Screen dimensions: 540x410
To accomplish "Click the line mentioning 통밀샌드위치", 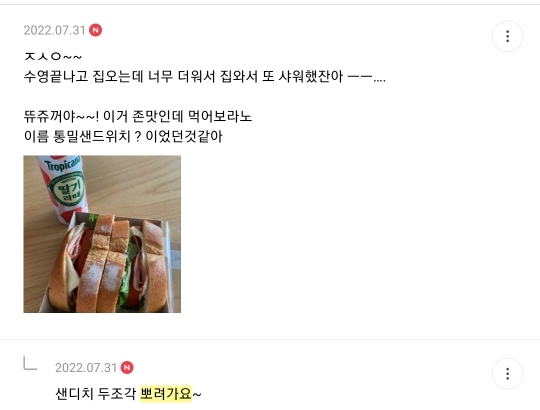I will (123, 136).
